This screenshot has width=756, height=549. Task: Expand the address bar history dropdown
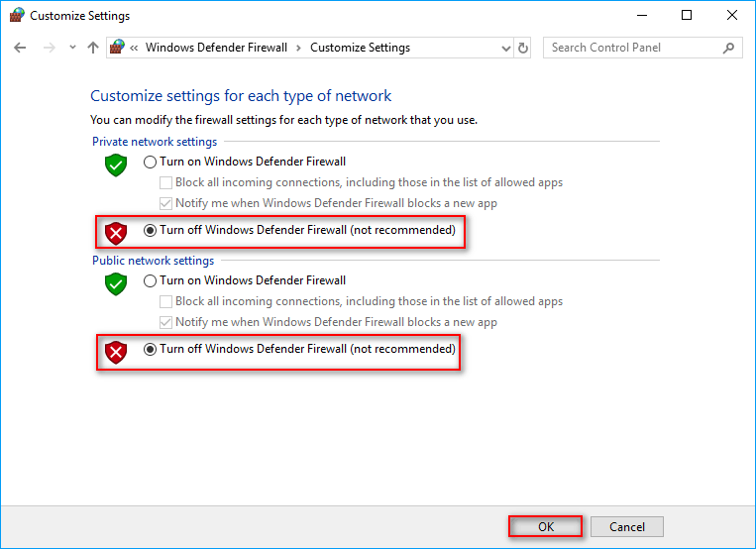(x=505, y=49)
